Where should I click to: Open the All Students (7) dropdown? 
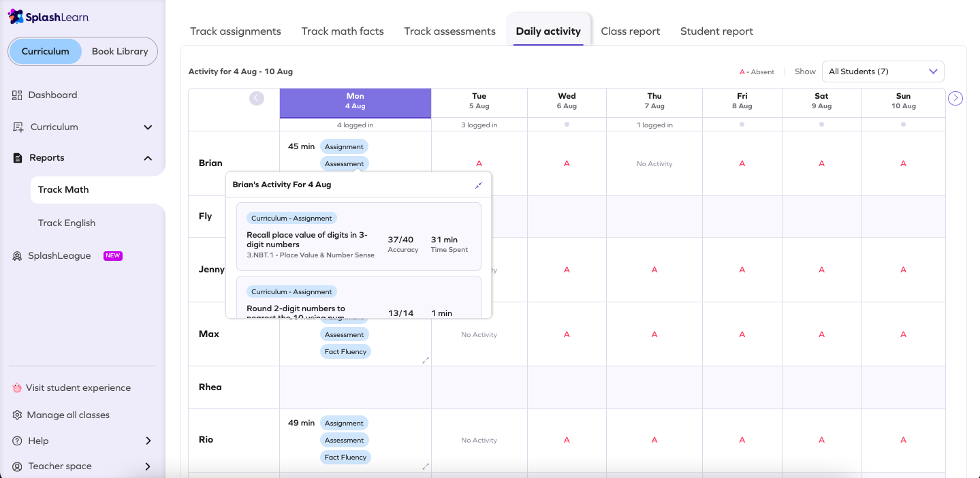point(883,71)
